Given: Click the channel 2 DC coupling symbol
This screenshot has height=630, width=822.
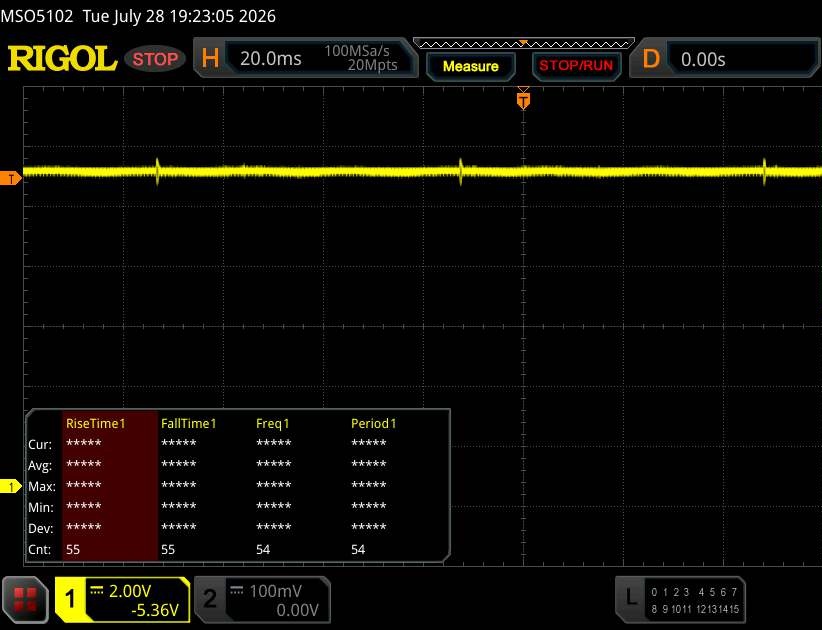Looking at the screenshot, I should pos(237,590).
